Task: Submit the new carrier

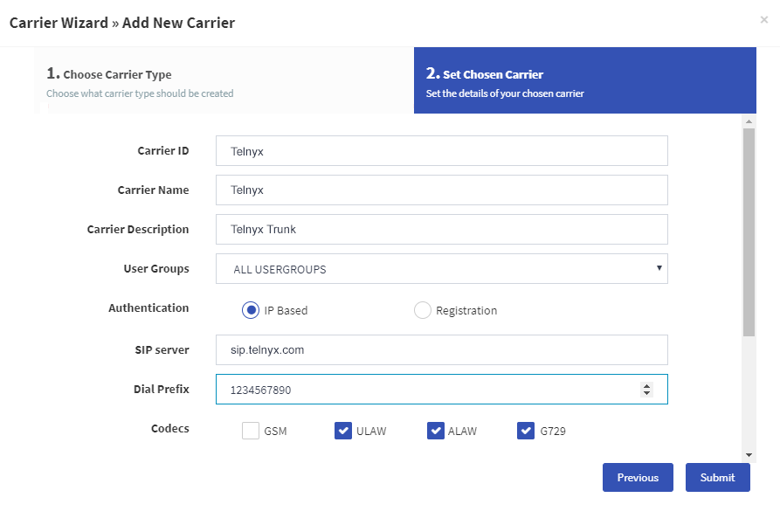Action: (x=717, y=477)
